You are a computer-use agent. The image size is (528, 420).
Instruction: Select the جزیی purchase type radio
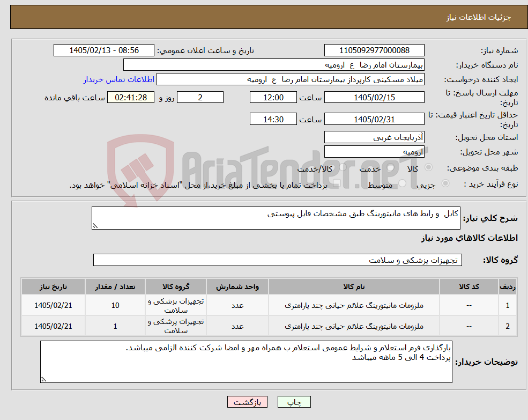(x=445, y=183)
